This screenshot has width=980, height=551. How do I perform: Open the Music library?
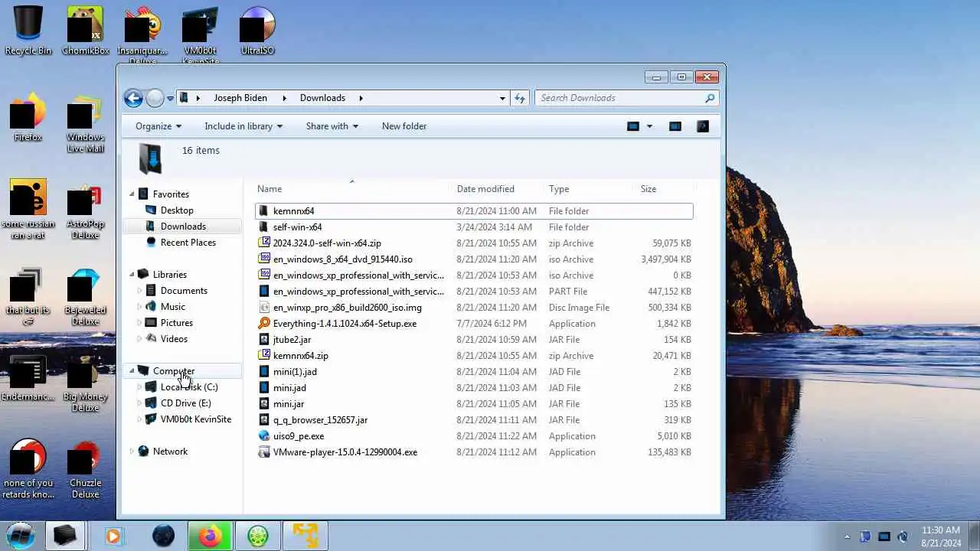pos(173,307)
